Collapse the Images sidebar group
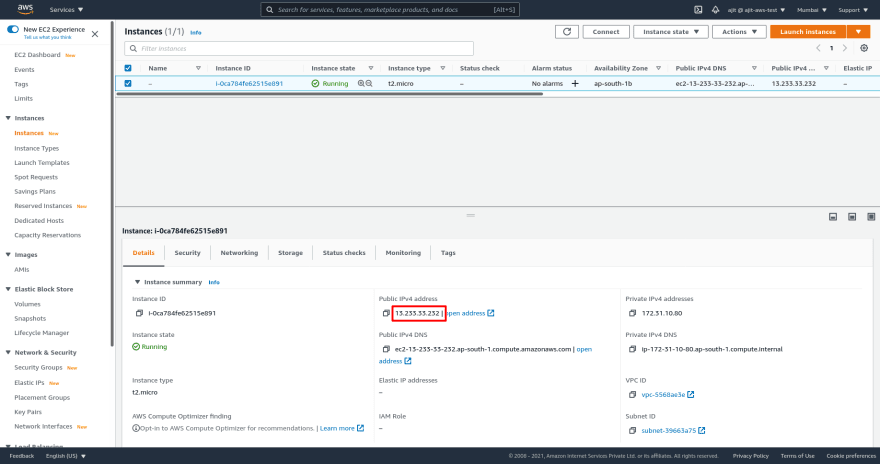Viewport: 880px width, 464px height. [x=8, y=254]
